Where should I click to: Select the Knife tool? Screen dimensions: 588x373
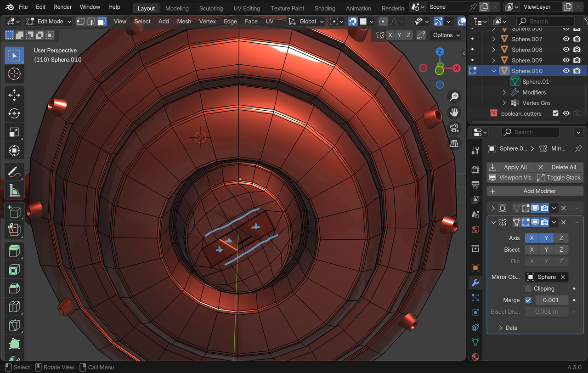click(14, 325)
